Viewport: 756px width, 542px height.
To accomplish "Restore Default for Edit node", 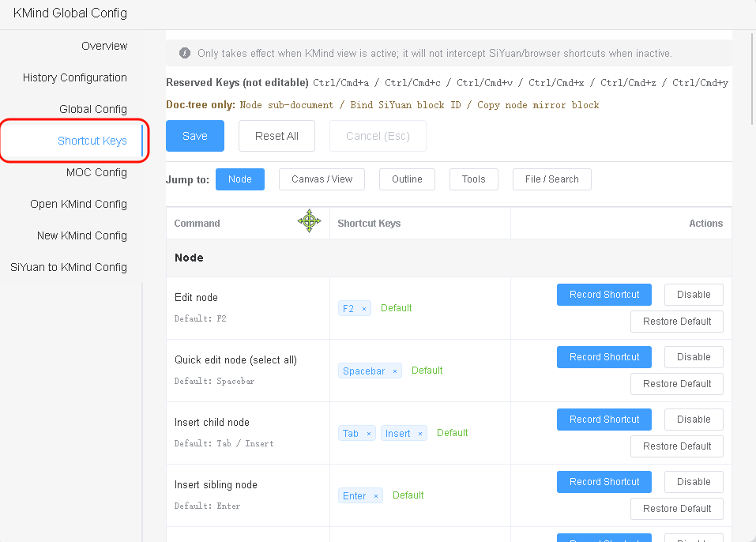I will click(677, 322).
